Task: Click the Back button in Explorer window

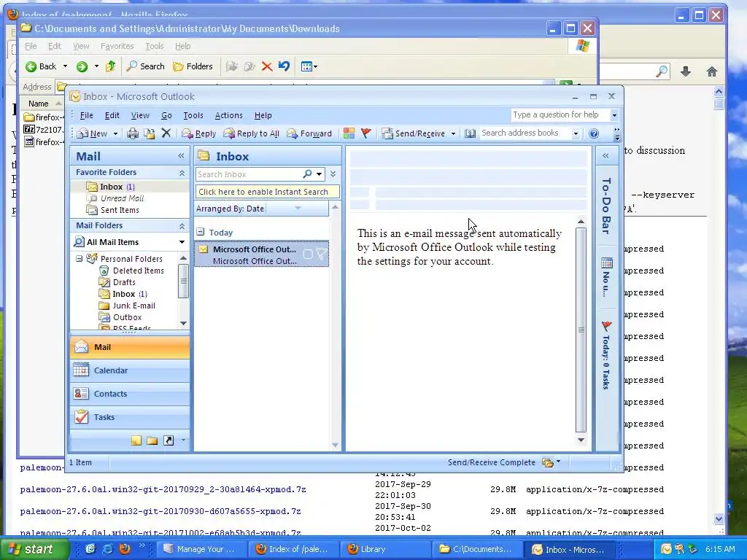Action: (x=41, y=66)
